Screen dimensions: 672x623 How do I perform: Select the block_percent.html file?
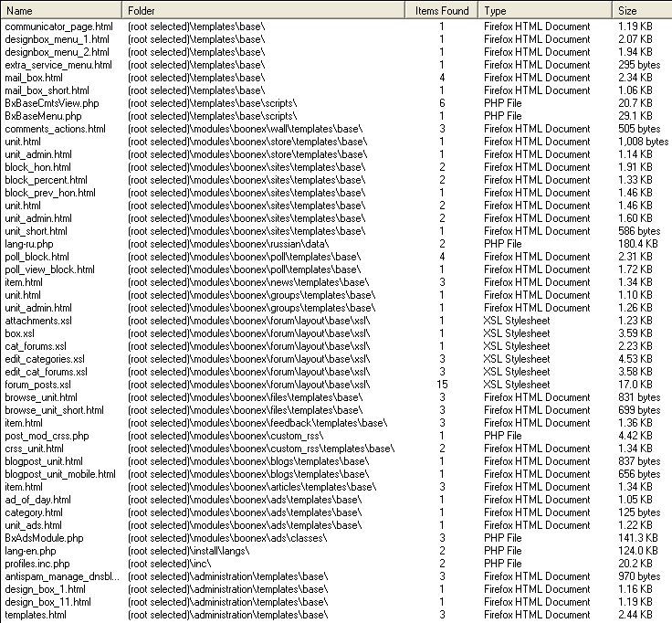point(46,180)
